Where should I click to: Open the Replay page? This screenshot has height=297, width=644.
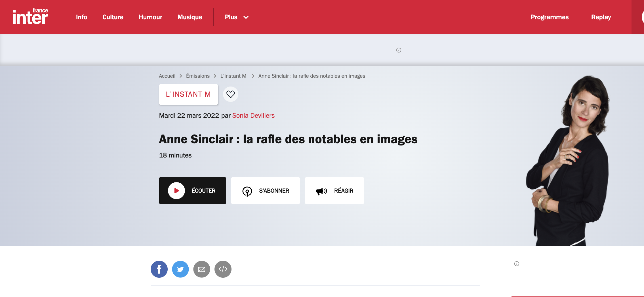coord(601,17)
